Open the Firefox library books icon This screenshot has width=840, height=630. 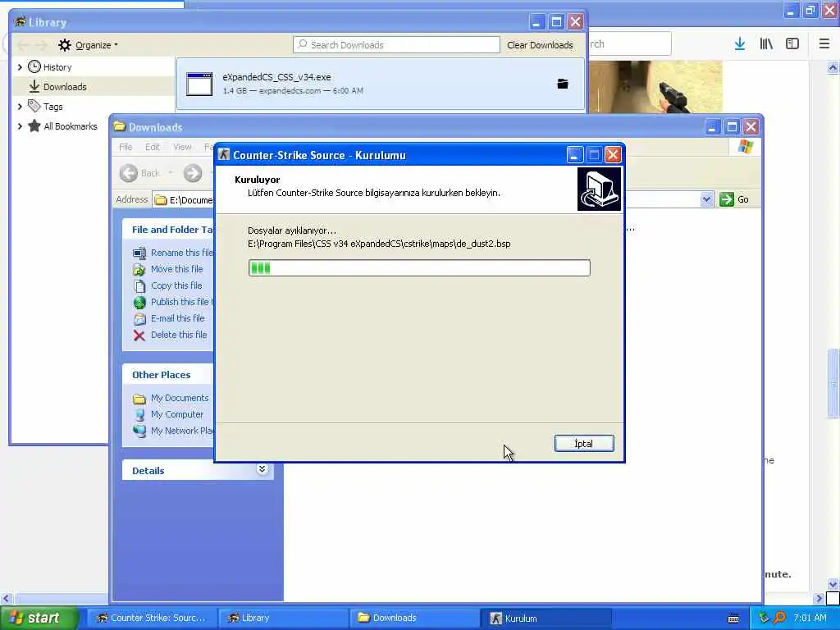tap(766, 44)
